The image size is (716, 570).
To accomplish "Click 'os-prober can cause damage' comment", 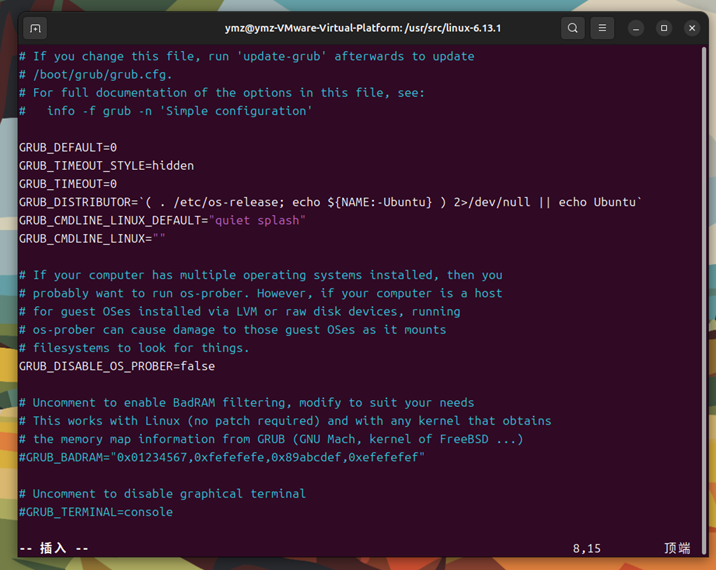I will [232, 330].
